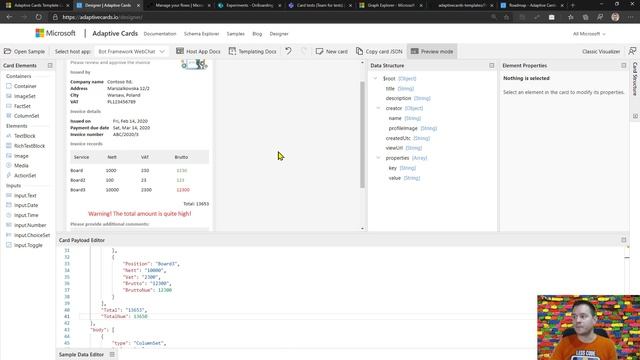Open Designer nav link
Image resolution: width=640 pixels, height=360 pixels.
point(279,34)
